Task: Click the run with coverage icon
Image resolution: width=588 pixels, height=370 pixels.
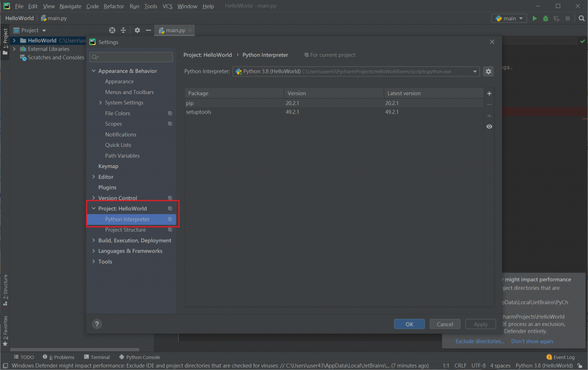Action: (x=556, y=18)
